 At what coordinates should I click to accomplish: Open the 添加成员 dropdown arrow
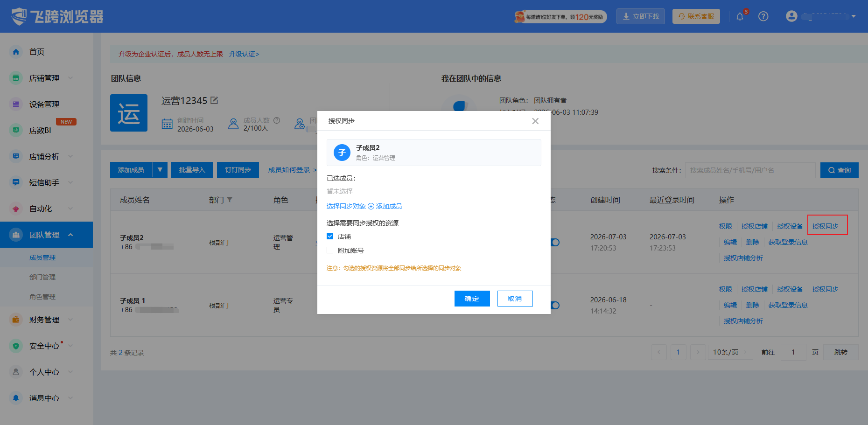(x=160, y=170)
